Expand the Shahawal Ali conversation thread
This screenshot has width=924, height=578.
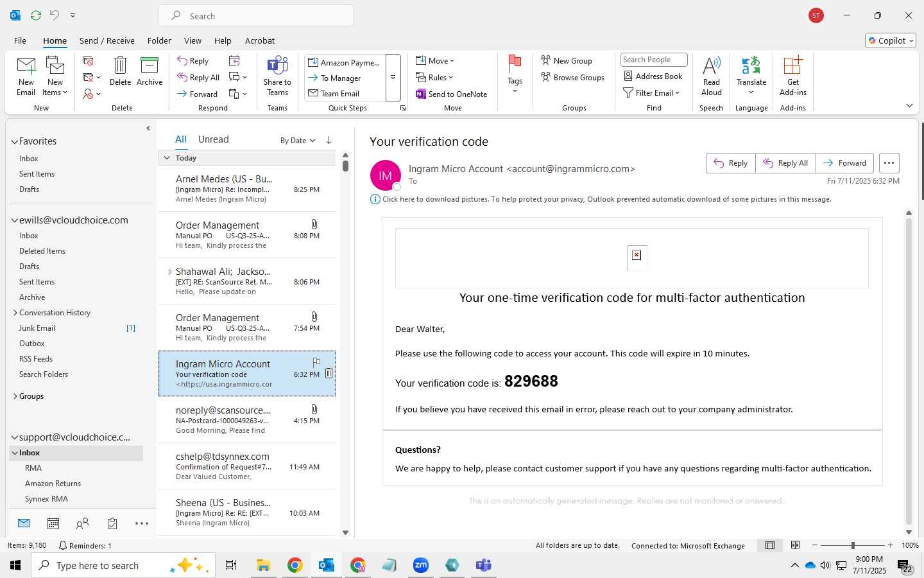(x=170, y=272)
